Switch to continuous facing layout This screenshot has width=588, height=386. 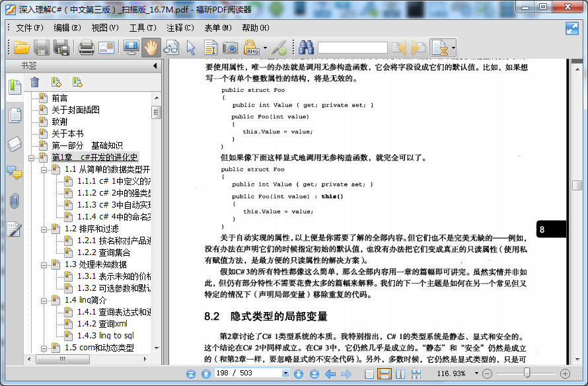click(x=416, y=373)
